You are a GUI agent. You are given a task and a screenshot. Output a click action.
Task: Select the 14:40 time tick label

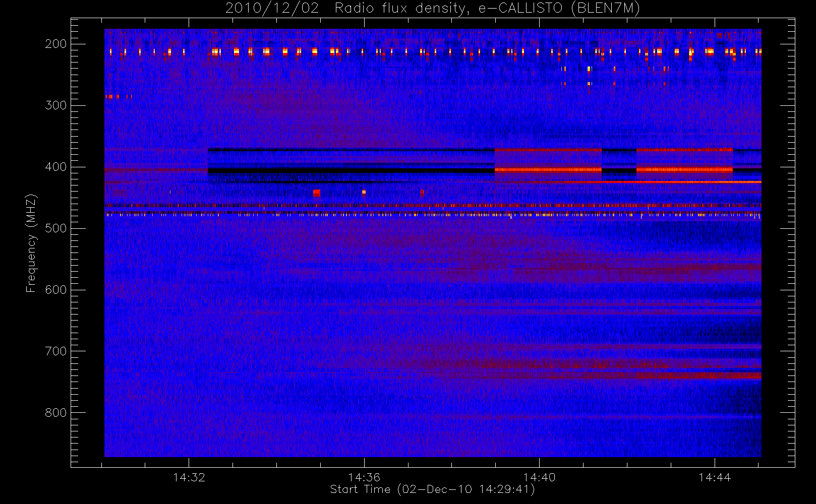tap(539, 477)
